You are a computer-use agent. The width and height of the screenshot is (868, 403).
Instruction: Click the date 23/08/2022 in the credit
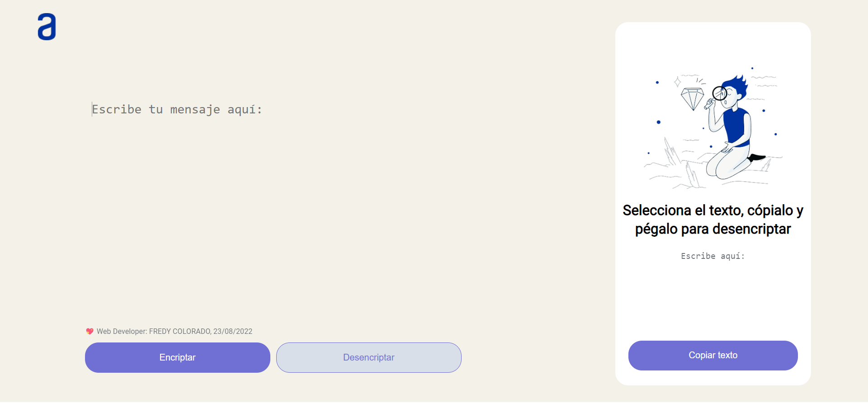(x=233, y=332)
